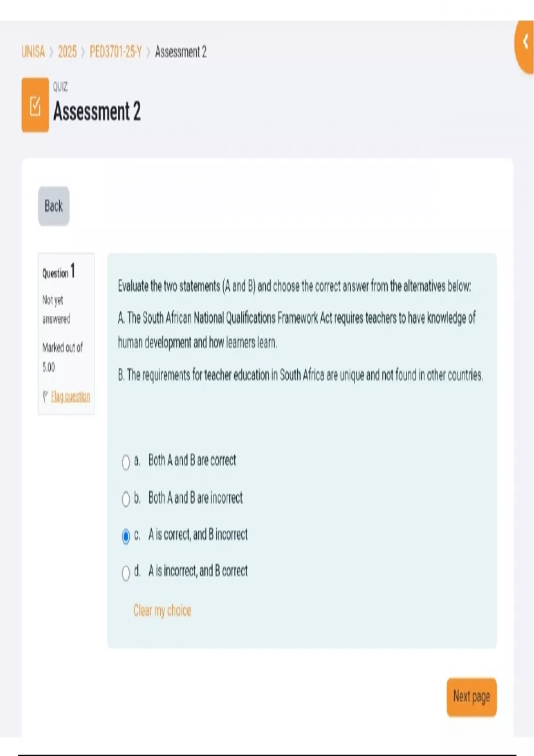Go to the 2025 breadcrumb
The image size is (534, 756).
pyautogui.click(x=67, y=52)
